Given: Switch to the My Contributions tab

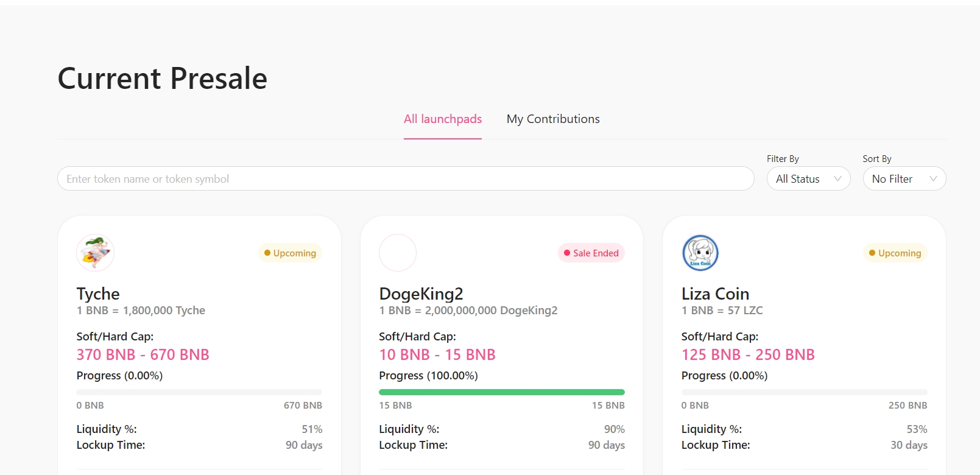Looking at the screenshot, I should pyautogui.click(x=553, y=119).
